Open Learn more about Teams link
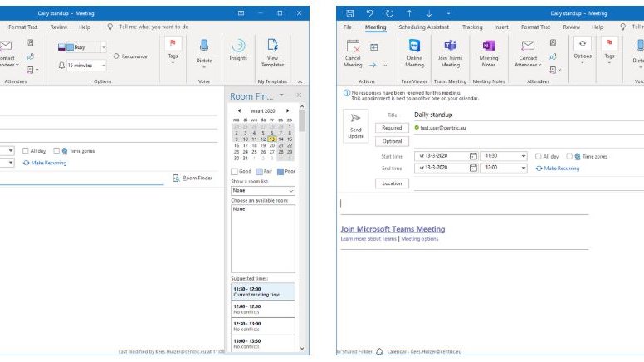This screenshot has height=362, width=644. pos(368,239)
